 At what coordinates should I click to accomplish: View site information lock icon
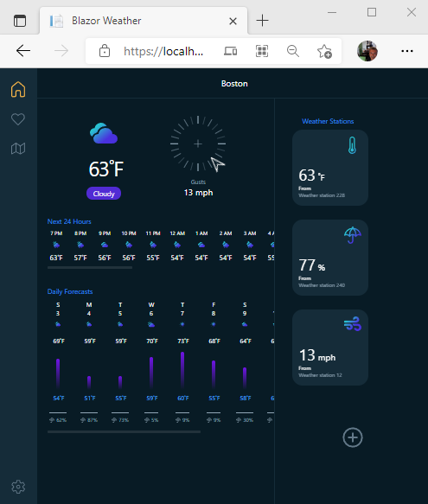click(x=105, y=51)
